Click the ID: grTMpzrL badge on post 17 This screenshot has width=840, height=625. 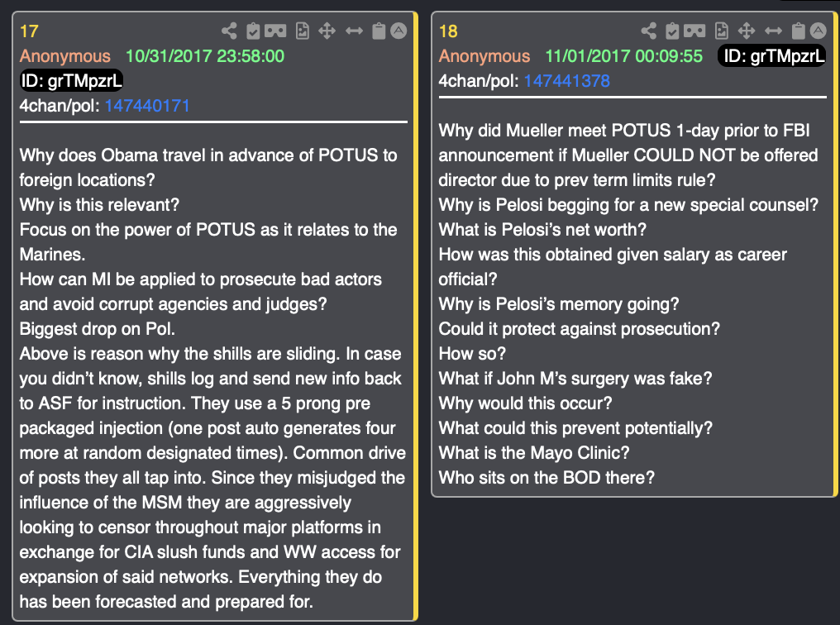[x=72, y=81]
